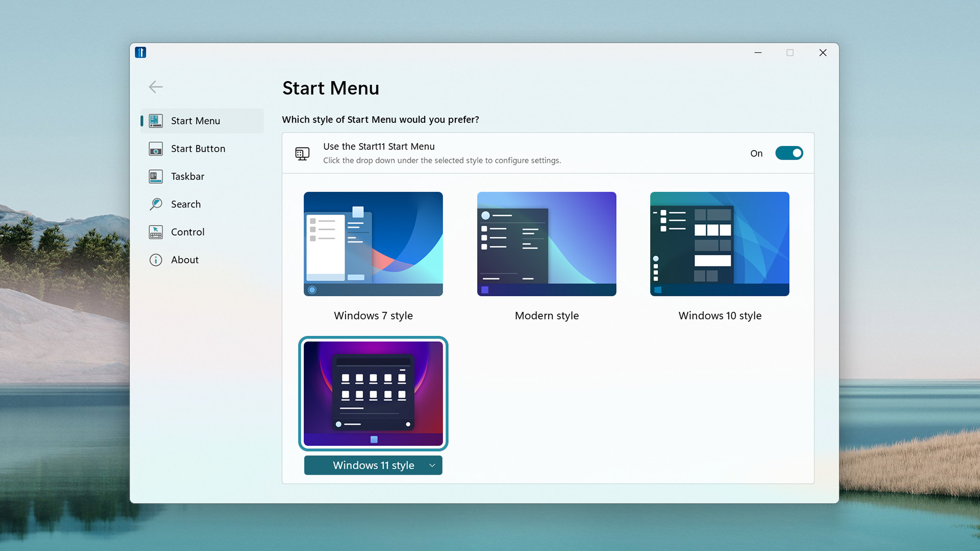
Task: Select the Taskbar sidebar icon
Action: (155, 176)
